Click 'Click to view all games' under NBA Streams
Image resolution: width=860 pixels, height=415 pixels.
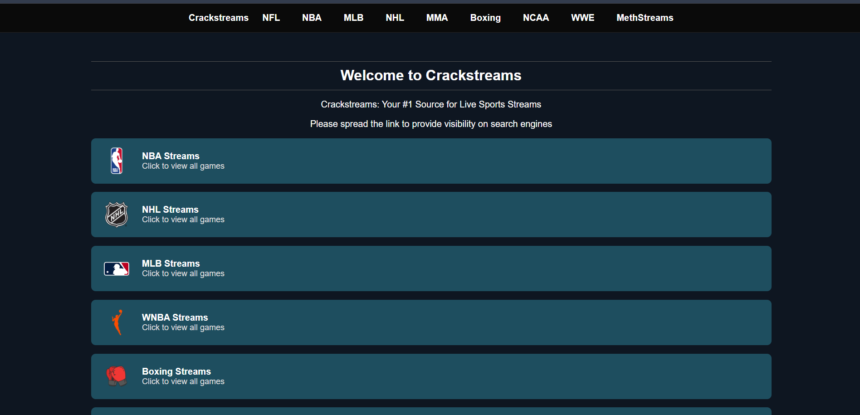183,166
